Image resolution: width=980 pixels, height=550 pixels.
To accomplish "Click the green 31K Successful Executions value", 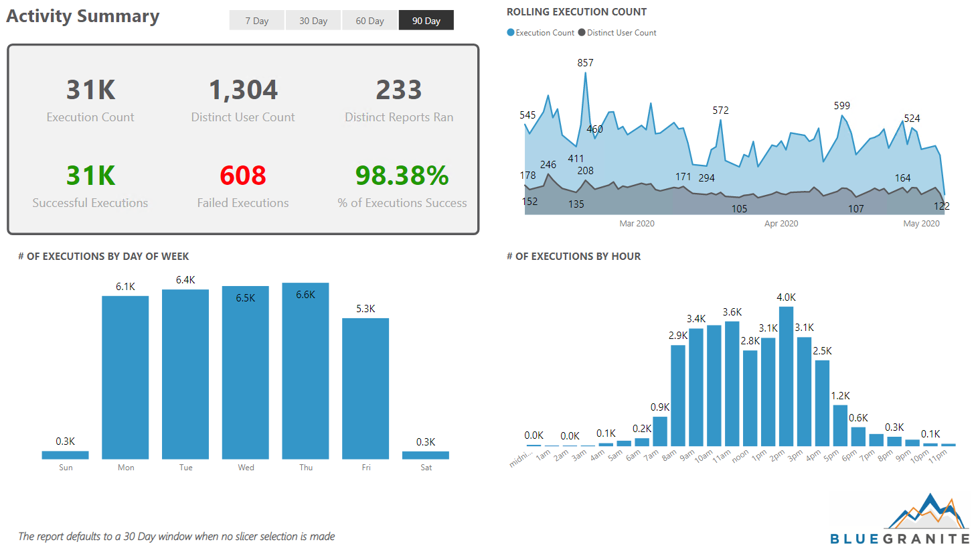I will pyautogui.click(x=90, y=176).
